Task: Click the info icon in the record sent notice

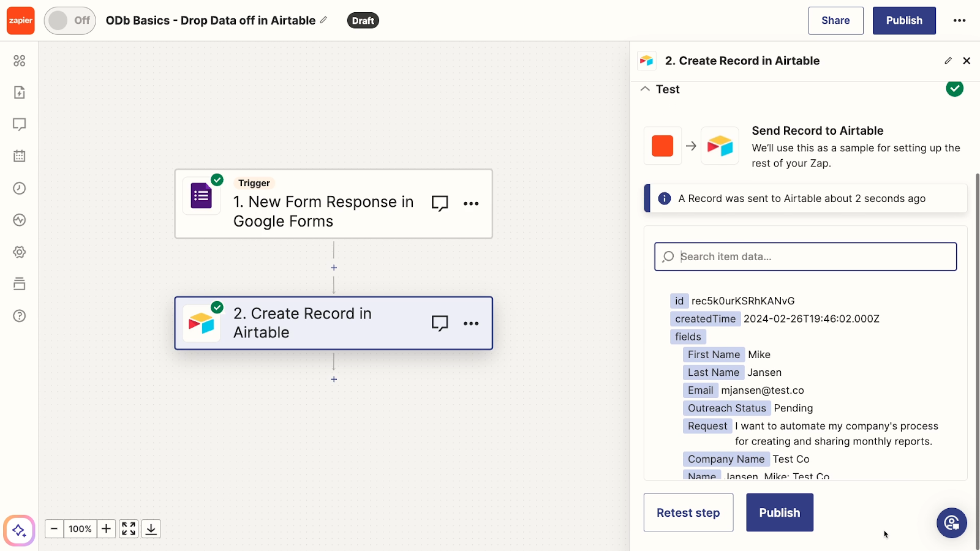Action: (x=664, y=198)
